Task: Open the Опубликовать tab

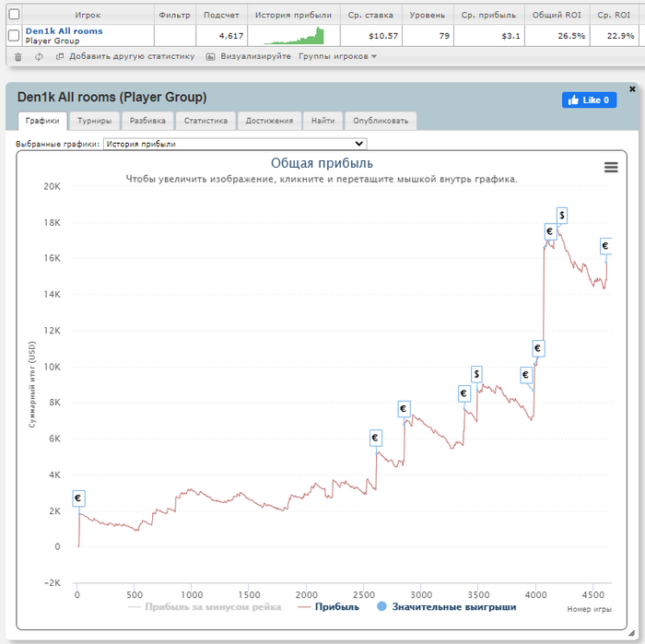Action: point(381,121)
